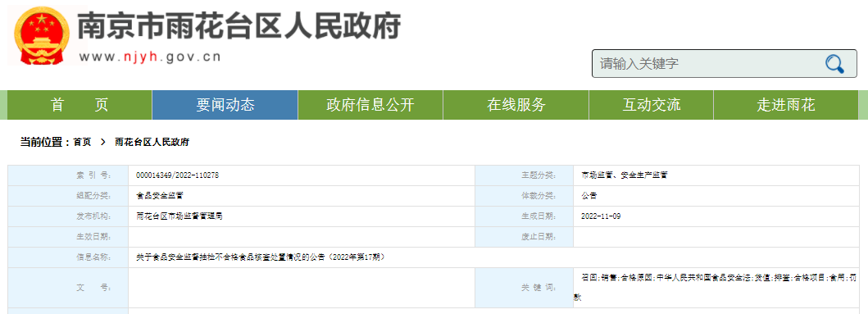
Task: Open the 政府信息公开 menu item
Action: [x=370, y=105]
